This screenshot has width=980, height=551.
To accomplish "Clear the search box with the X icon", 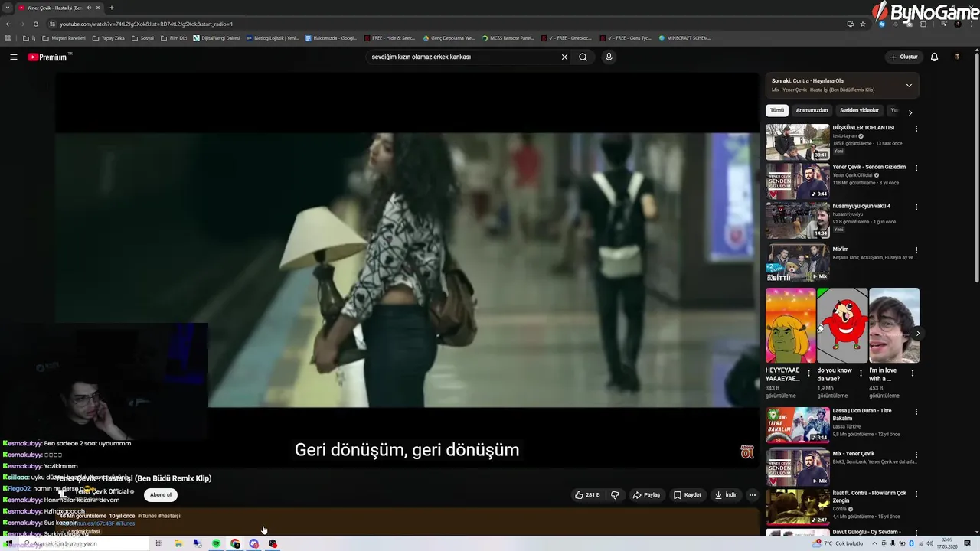I will pyautogui.click(x=564, y=57).
